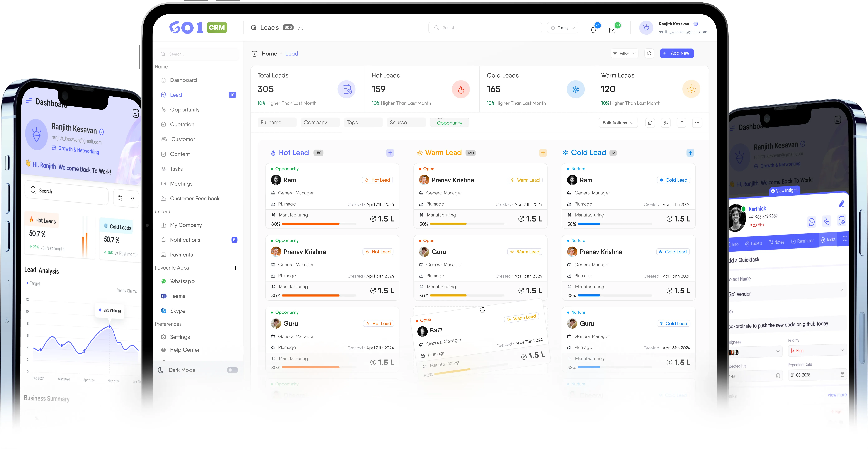
Task: Click the notification bell icon
Action: coord(593,30)
